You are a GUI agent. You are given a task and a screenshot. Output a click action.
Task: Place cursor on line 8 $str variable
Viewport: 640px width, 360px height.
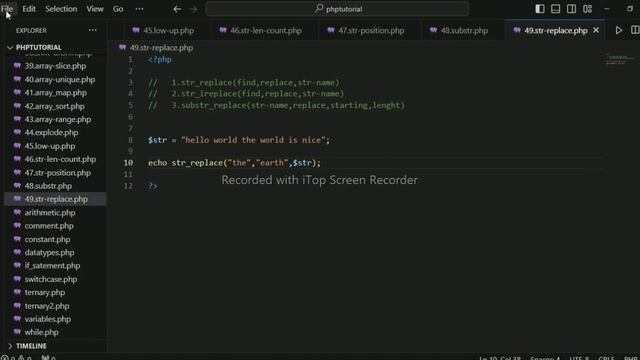158,140
